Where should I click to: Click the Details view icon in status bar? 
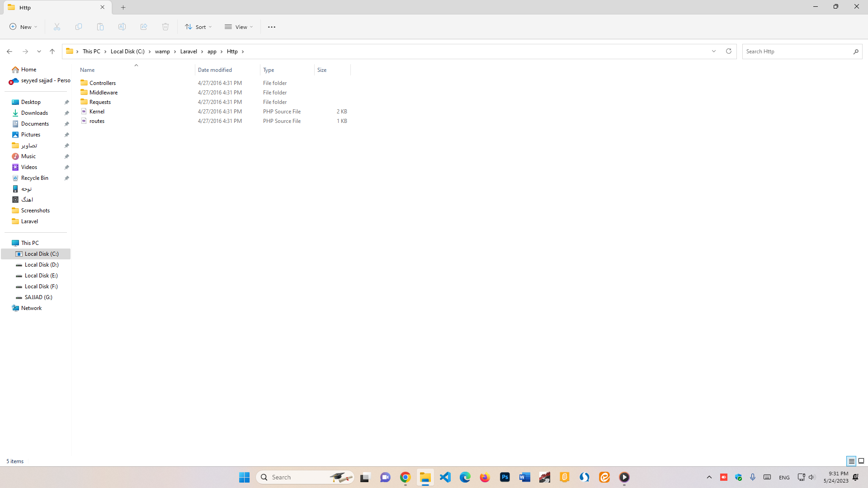click(x=851, y=460)
